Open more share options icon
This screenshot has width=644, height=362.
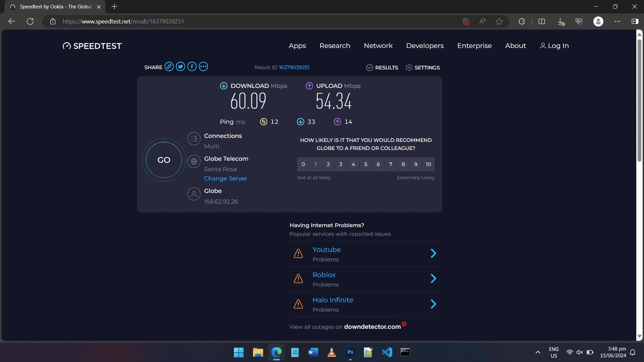(203, 67)
